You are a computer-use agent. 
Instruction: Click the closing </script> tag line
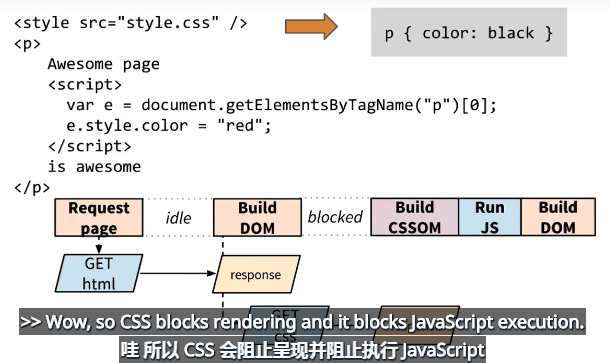(89, 147)
